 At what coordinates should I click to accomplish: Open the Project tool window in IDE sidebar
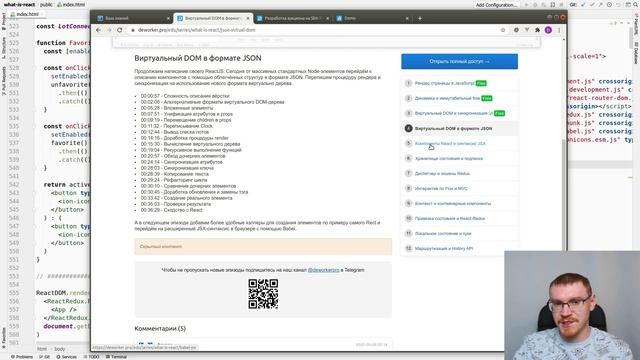(4, 21)
